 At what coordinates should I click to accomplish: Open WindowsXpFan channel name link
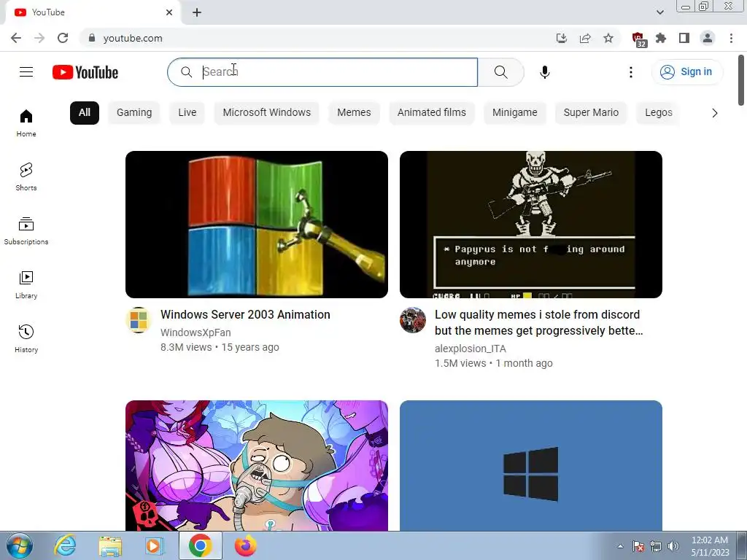pos(196,332)
